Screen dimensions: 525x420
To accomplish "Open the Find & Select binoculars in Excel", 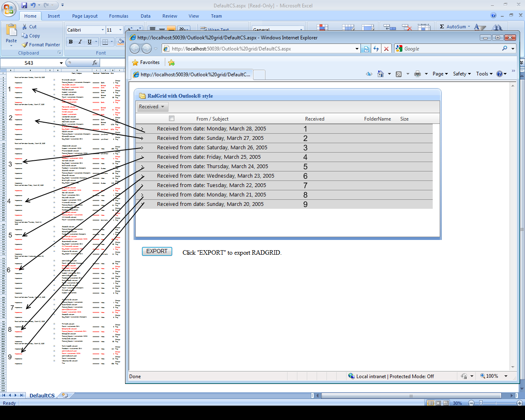I will point(497,27).
